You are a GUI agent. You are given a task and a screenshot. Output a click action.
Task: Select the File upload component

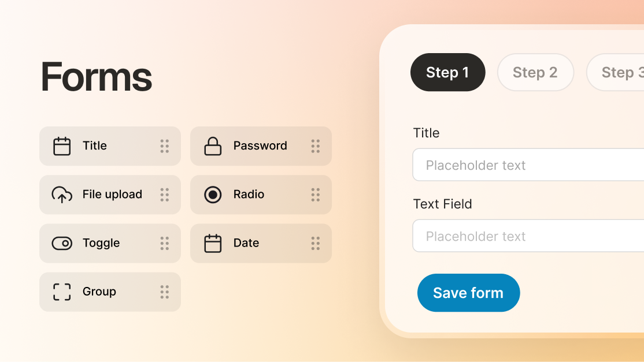pos(110,195)
